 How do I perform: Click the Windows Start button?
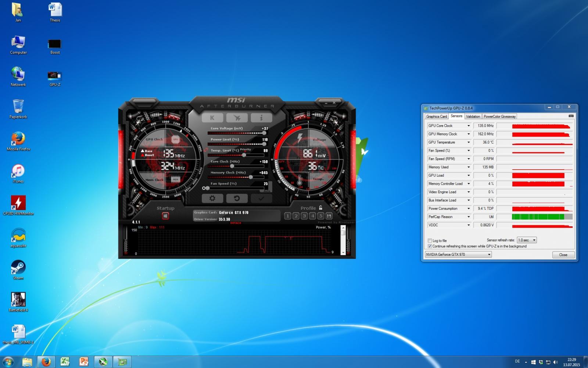pyautogui.click(x=8, y=362)
